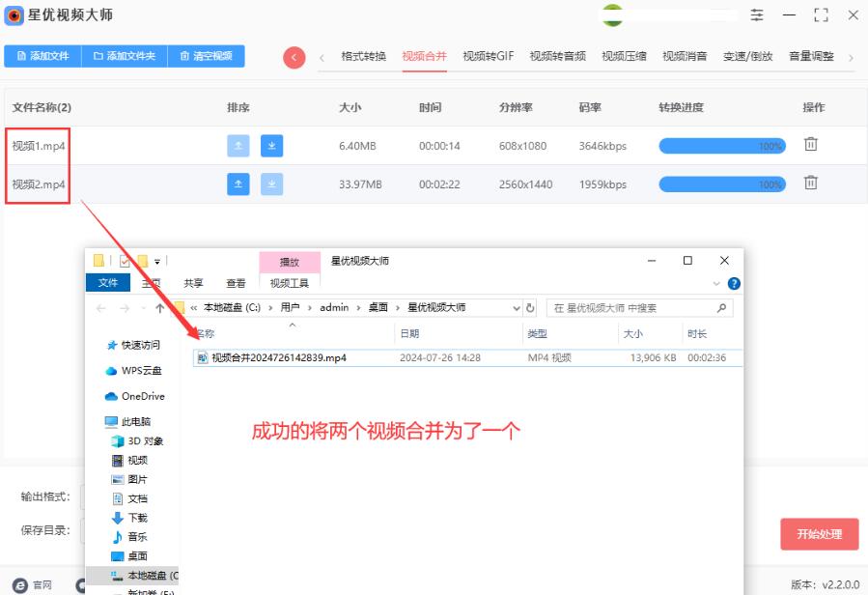Screen dimensions: 868x595
Task: Open 视频工具 menu in Explorer window
Action: coord(289,282)
